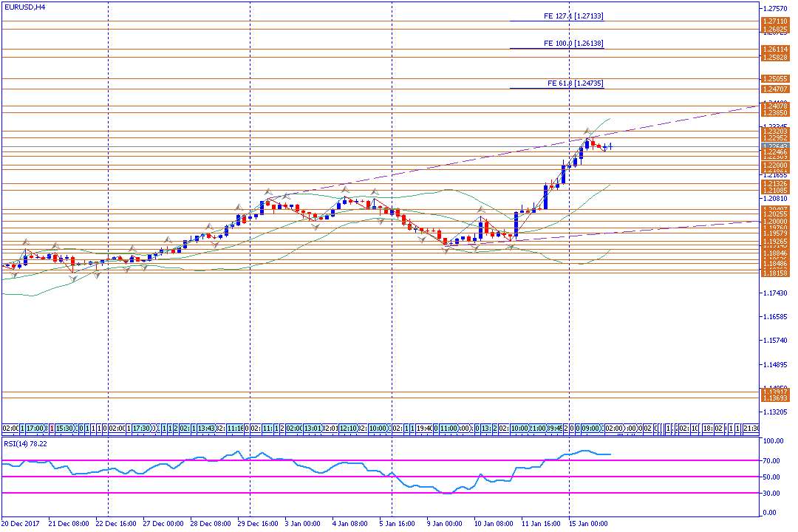Click the 29 Dec 16:00 date label
The image size is (798, 532).
(258, 523)
